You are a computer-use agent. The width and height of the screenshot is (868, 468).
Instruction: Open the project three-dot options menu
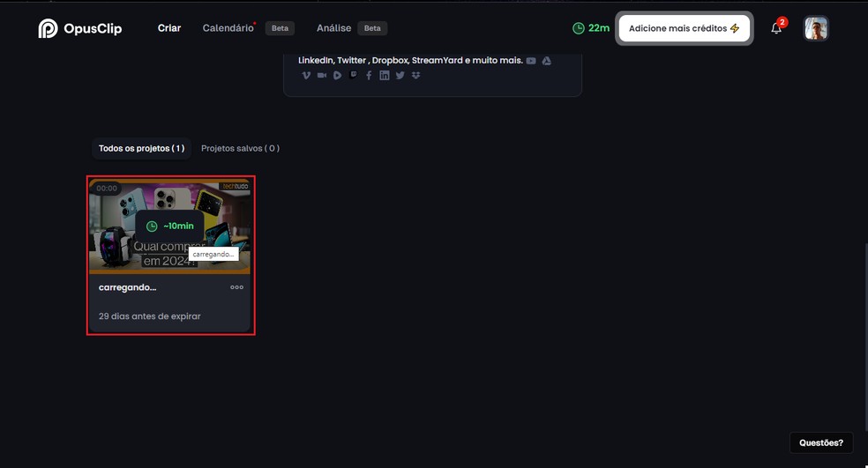tap(237, 287)
